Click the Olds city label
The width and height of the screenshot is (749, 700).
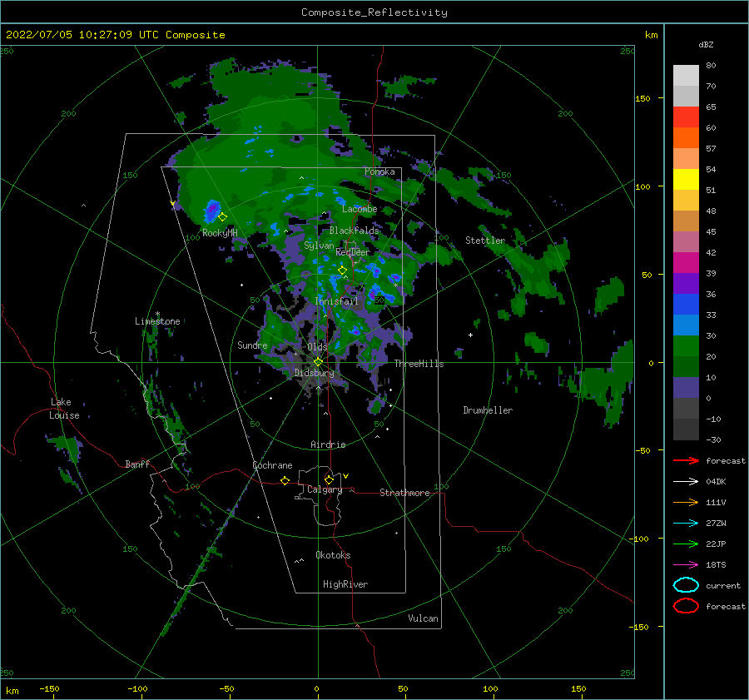[x=317, y=346]
